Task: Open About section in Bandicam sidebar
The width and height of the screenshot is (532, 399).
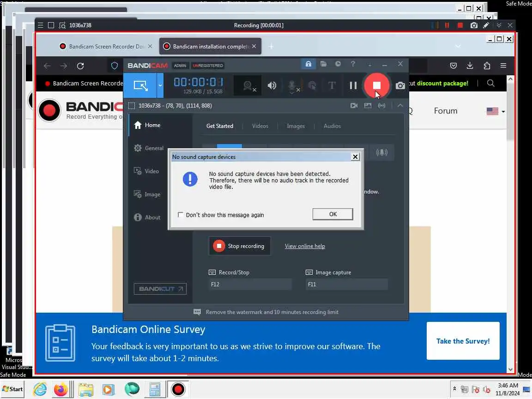Action: pos(147,218)
